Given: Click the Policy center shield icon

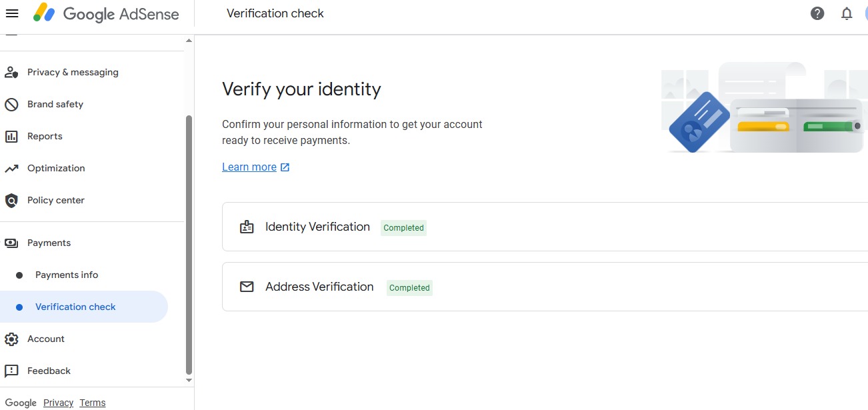Looking at the screenshot, I should click(11, 200).
